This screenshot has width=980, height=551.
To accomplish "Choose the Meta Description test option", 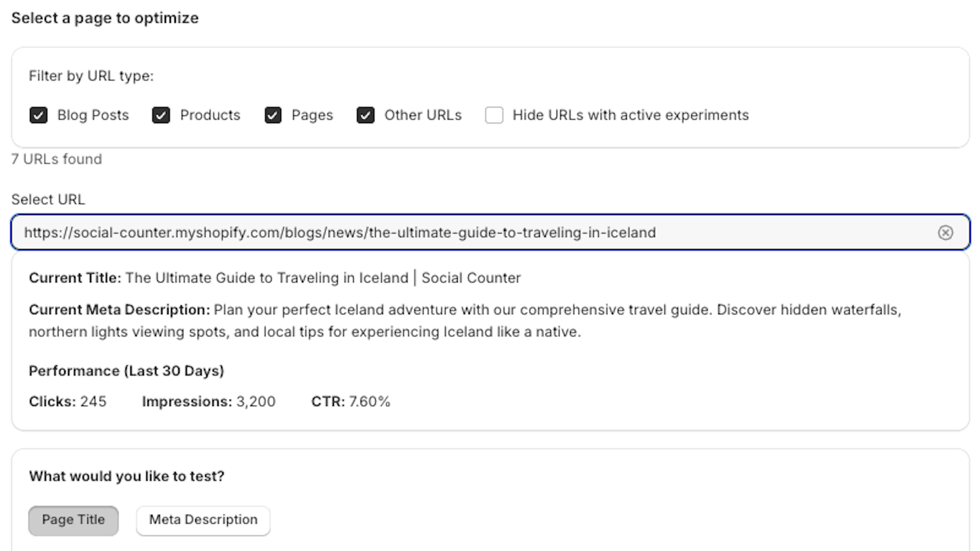I will 203,520.
